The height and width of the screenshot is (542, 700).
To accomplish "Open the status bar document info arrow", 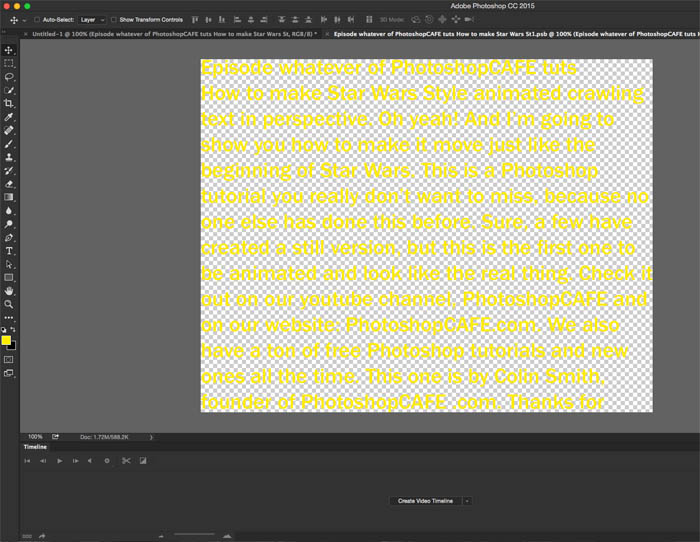I will coord(151,437).
